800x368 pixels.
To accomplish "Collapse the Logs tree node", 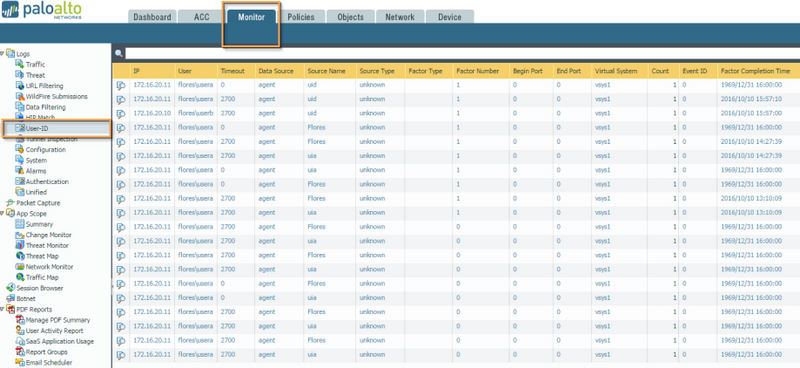I will (3, 53).
